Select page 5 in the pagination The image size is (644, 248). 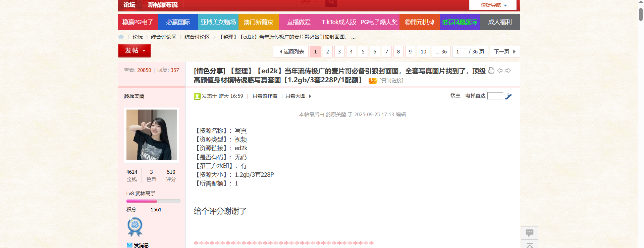(363, 52)
